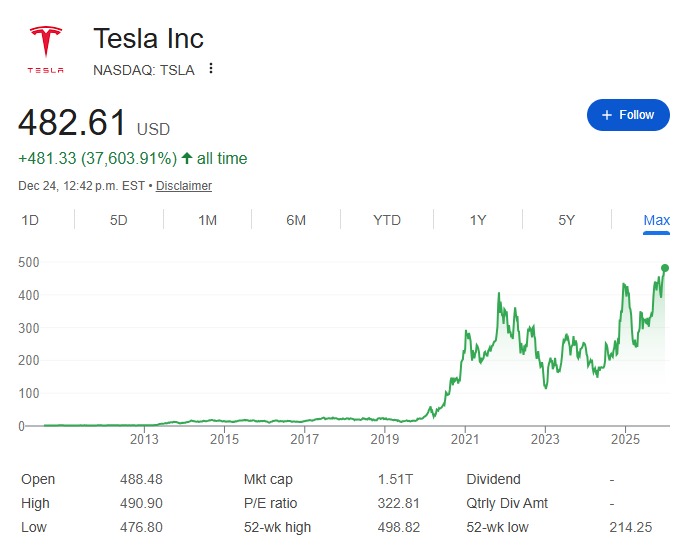Screen dimensions: 683x557
Task: Select the 1M chart range
Action: (207, 220)
